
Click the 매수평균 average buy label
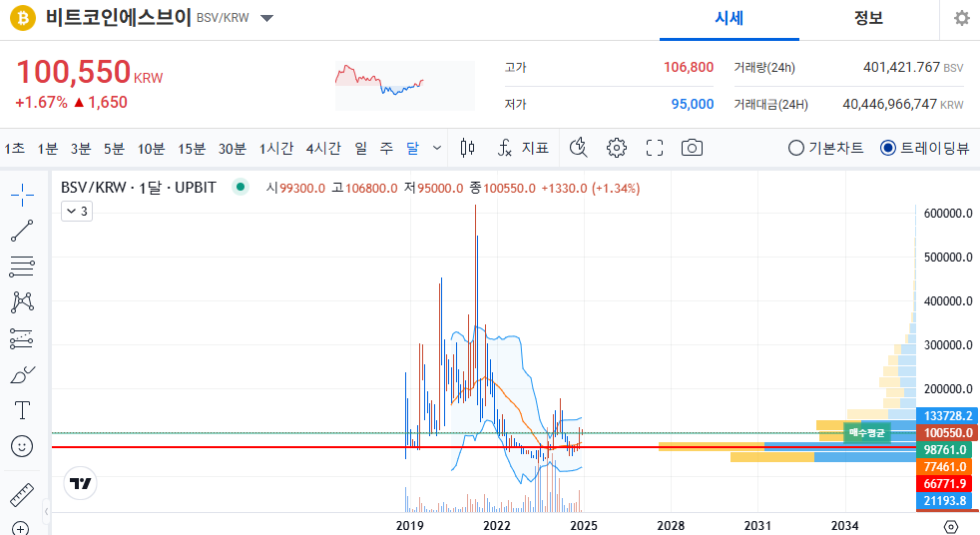click(867, 432)
